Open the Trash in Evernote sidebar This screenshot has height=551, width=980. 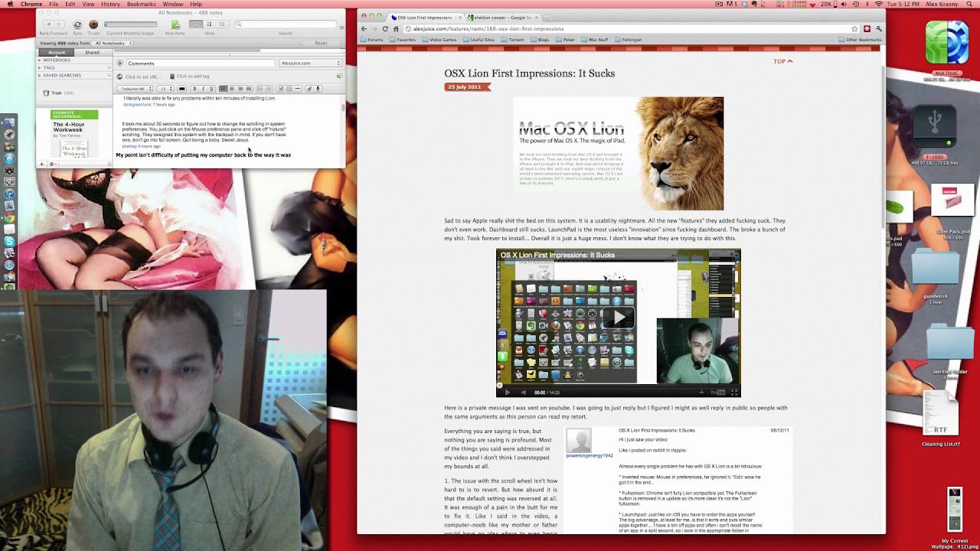pos(58,93)
